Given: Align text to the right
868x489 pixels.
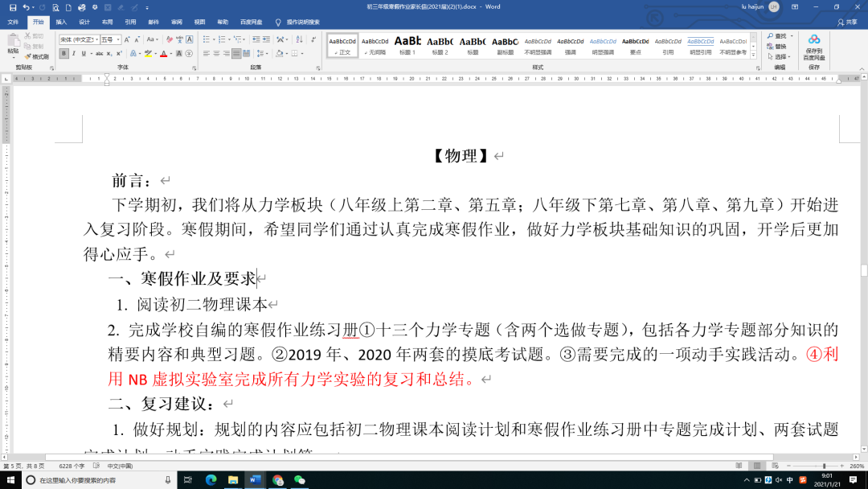Looking at the screenshot, I should 226,54.
